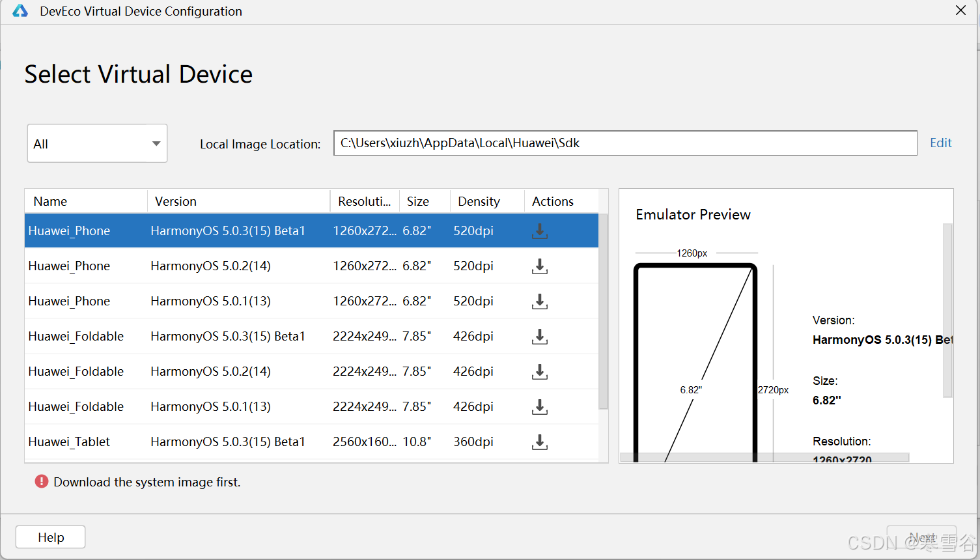980x560 pixels.
Task: Open the All device type dropdown
Action: (x=97, y=143)
